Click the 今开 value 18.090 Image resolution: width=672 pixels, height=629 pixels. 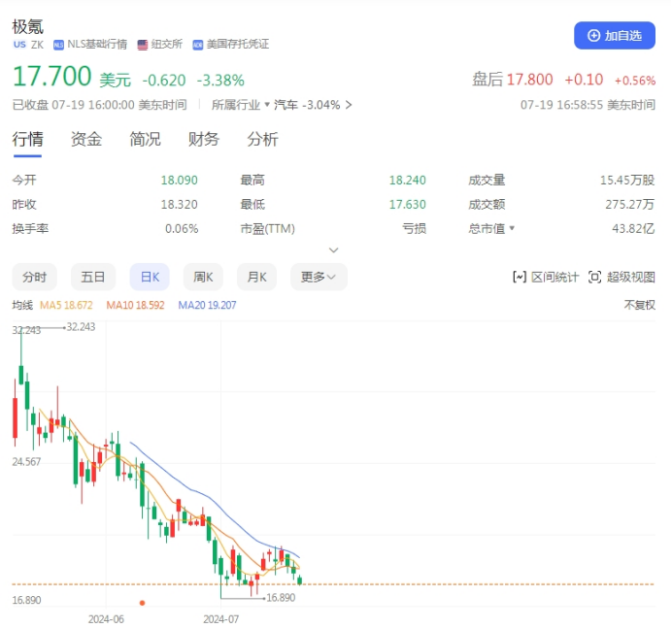179,180
